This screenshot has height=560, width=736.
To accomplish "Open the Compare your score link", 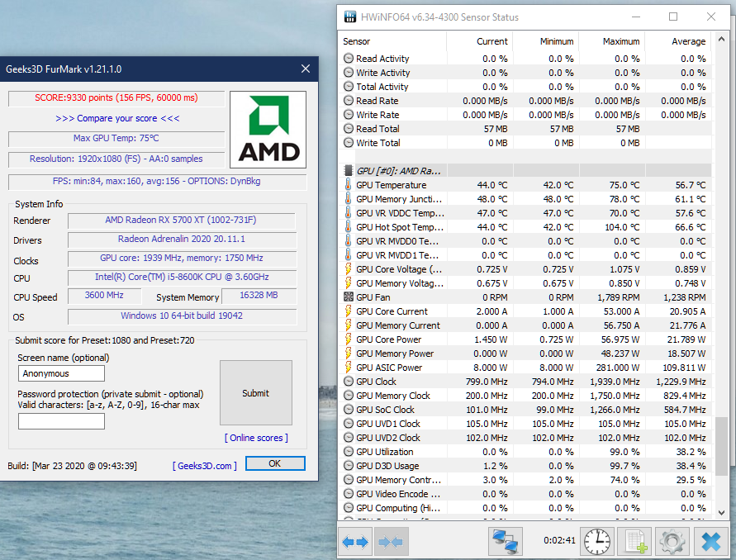I will tap(117, 118).
